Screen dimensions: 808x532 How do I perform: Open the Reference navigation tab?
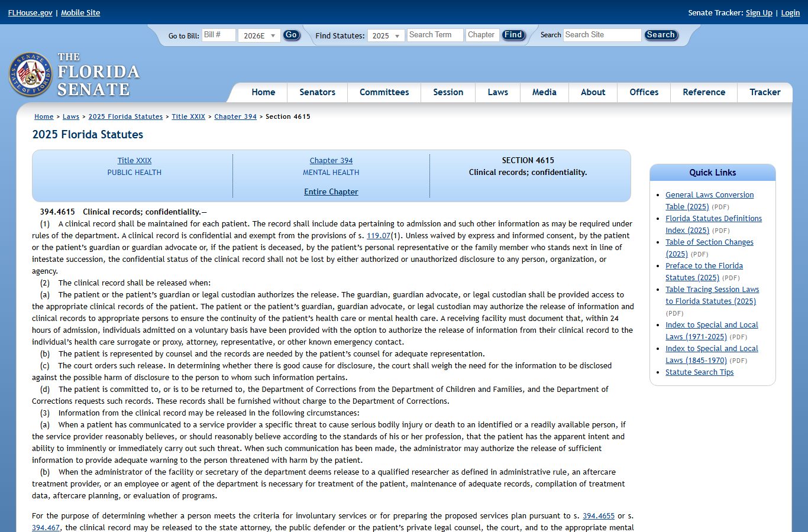coord(704,92)
